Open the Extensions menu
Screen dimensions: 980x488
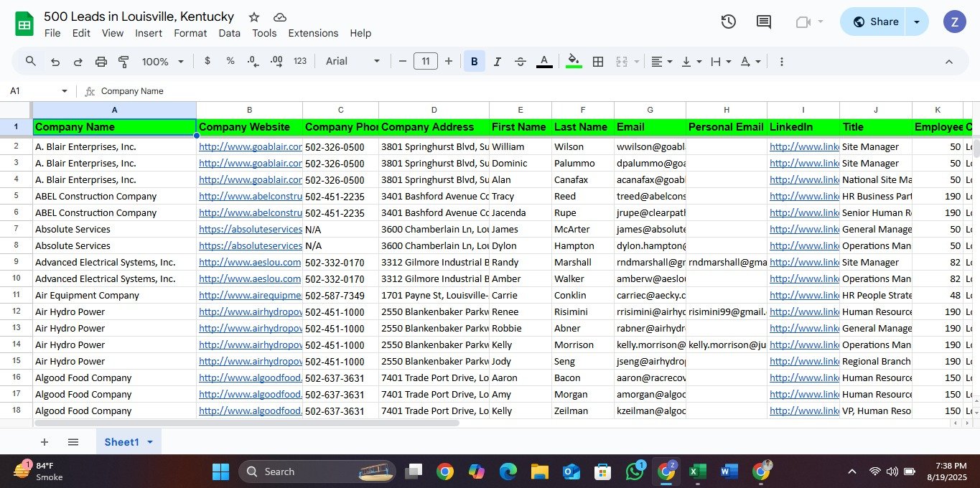313,33
